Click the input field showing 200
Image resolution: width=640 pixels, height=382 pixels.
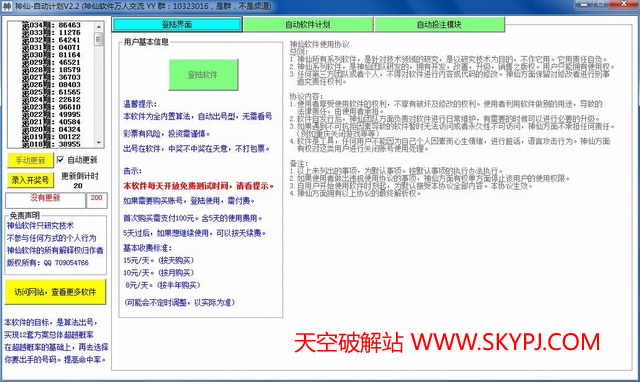(97, 200)
